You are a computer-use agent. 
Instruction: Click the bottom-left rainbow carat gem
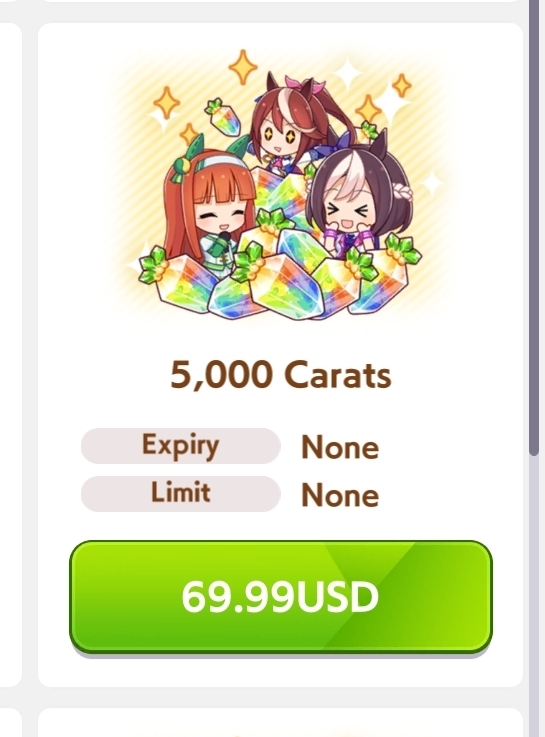[x=179, y=280]
